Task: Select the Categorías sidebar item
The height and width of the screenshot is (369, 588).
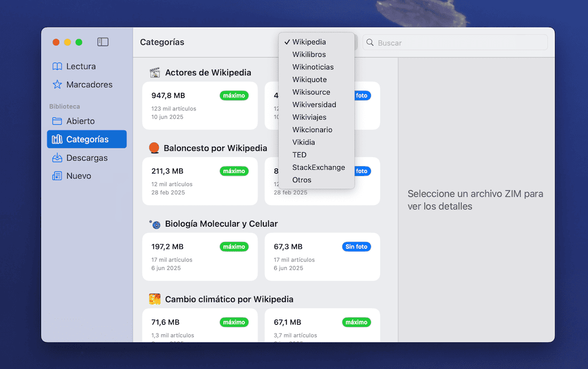Action: 87,140
